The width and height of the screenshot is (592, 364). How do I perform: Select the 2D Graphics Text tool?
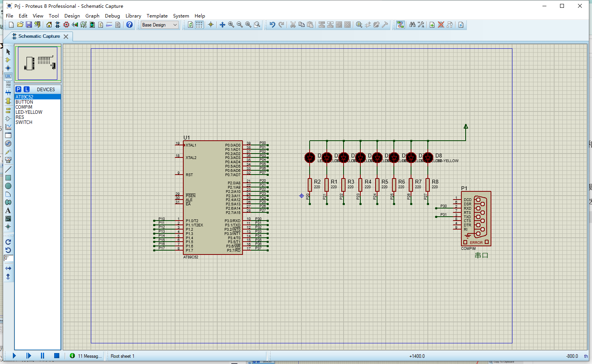tap(8, 210)
